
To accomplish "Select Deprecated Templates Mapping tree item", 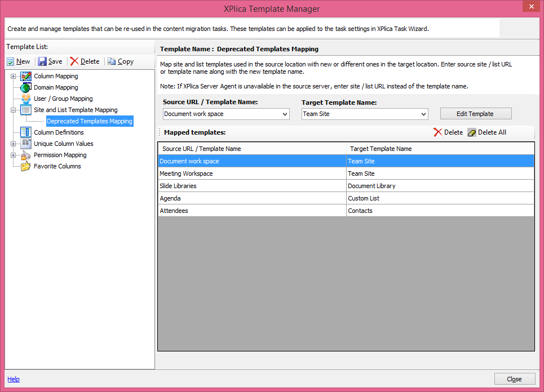I will click(90, 121).
